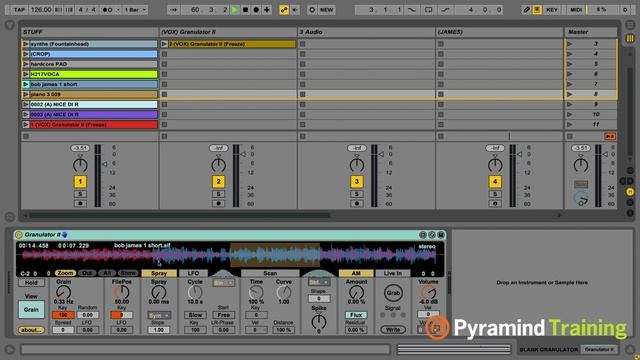
Task: Toggle track 3 activator button
Action: tap(357, 182)
